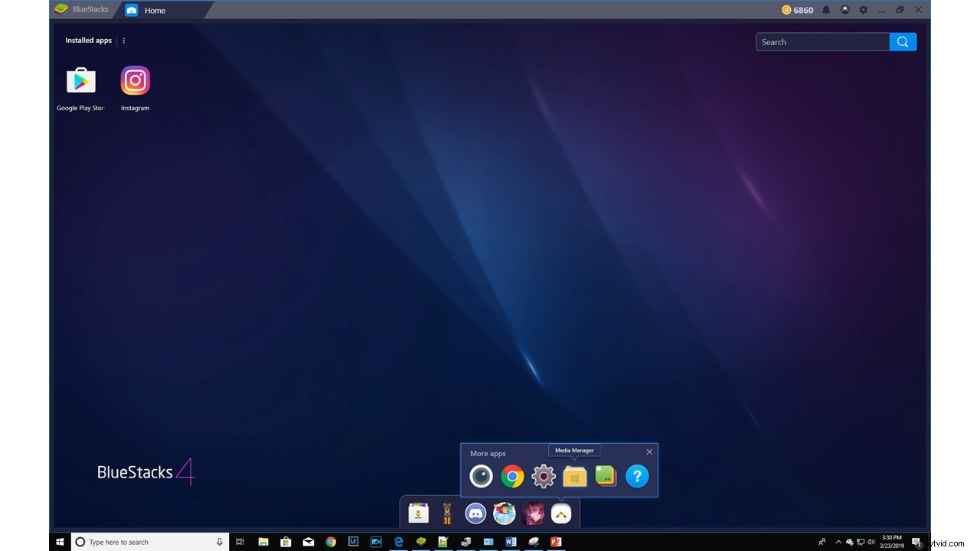Open the Instagram installed app

pyautogui.click(x=135, y=80)
